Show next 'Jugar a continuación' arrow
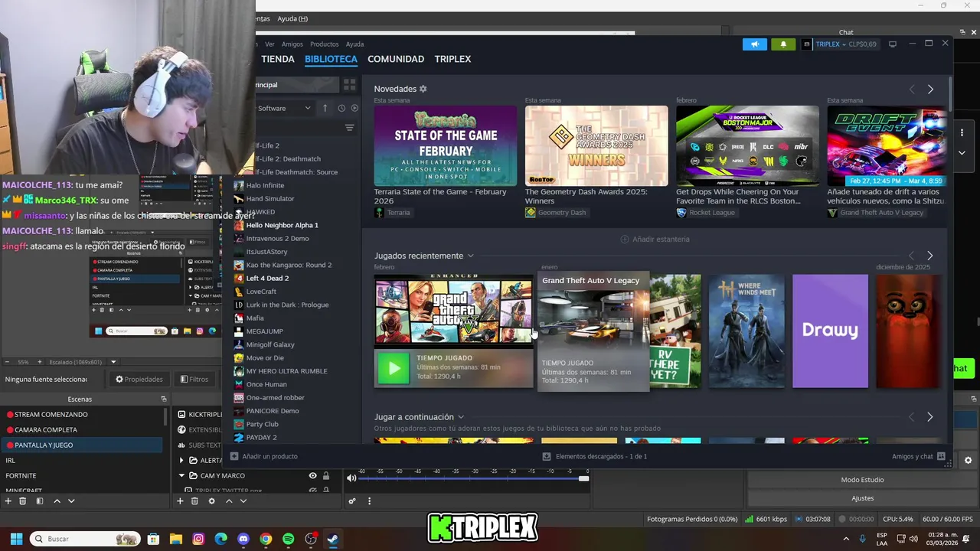Viewport: 980px width, 551px height. [930, 417]
